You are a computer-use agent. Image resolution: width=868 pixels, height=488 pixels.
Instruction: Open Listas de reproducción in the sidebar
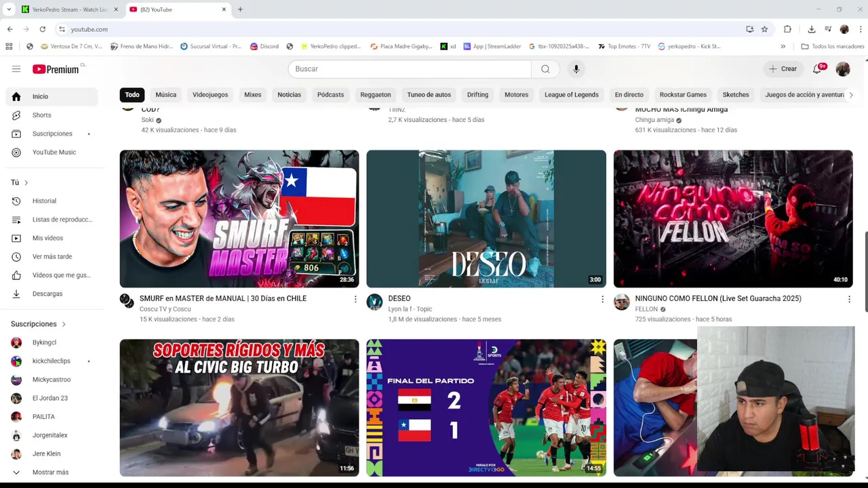click(52, 220)
